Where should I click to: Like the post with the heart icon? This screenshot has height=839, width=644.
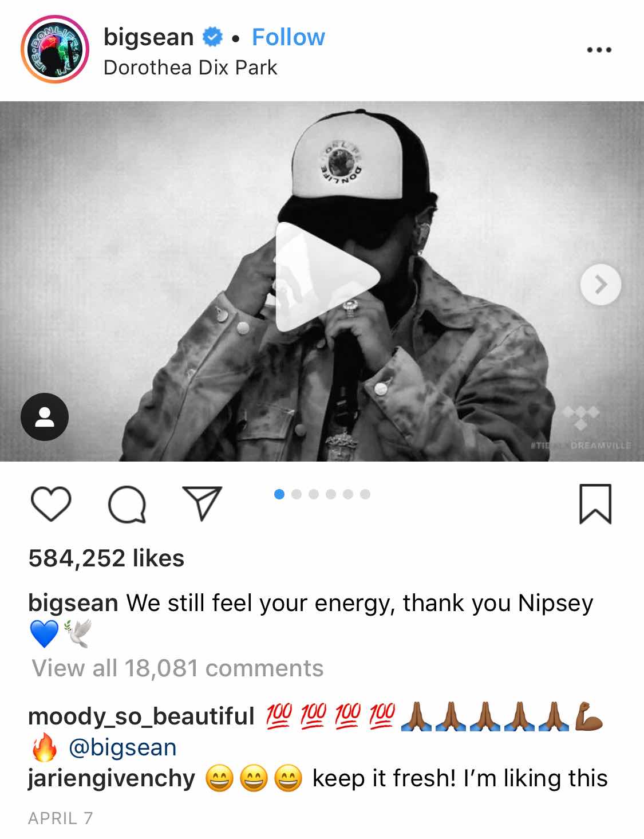tap(50, 503)
